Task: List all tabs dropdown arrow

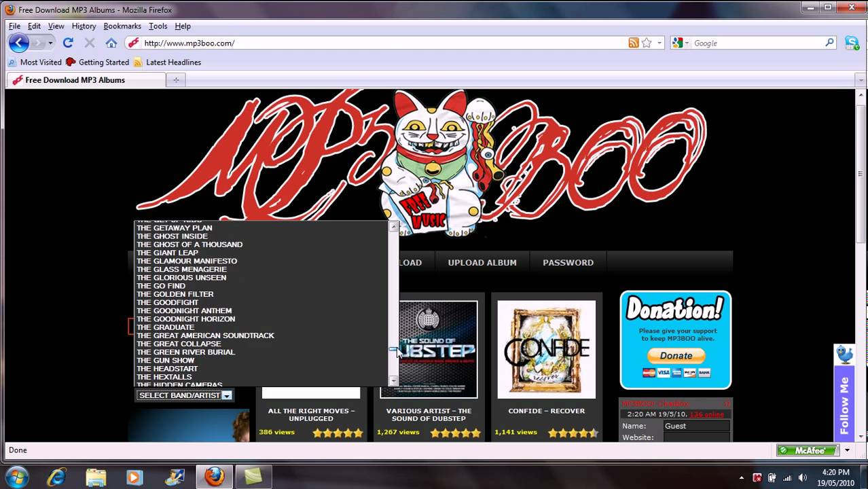Action: click(x=861, y=80)
